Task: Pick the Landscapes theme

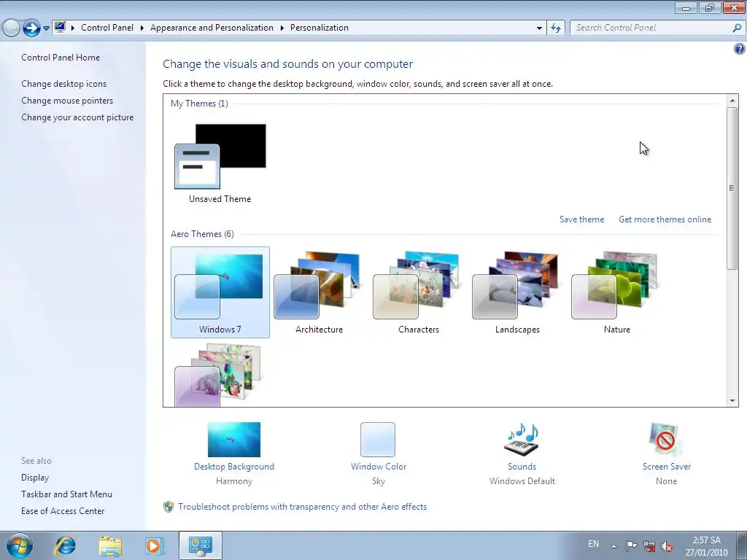Action: pos(517,292)
